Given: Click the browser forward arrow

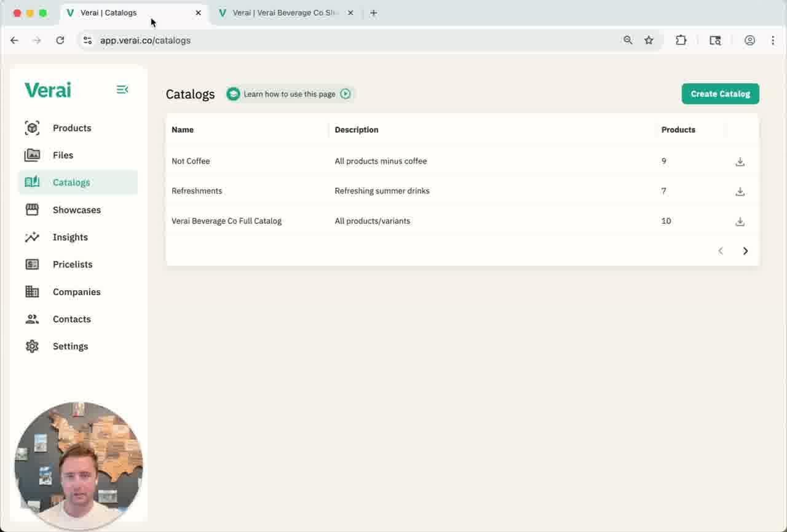Looking at the screenshot, I should click(37, 41).
